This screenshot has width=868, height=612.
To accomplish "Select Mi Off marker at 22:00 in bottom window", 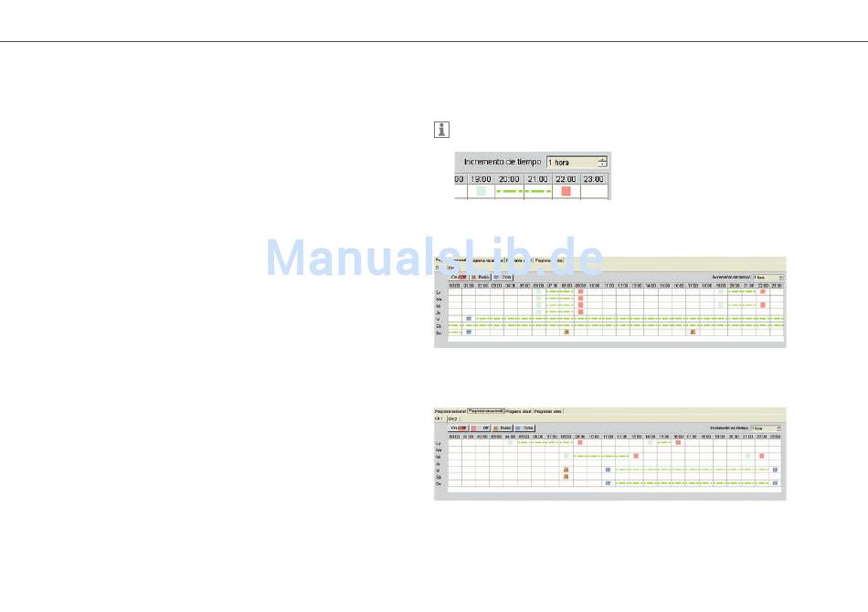I will [762, 456].
